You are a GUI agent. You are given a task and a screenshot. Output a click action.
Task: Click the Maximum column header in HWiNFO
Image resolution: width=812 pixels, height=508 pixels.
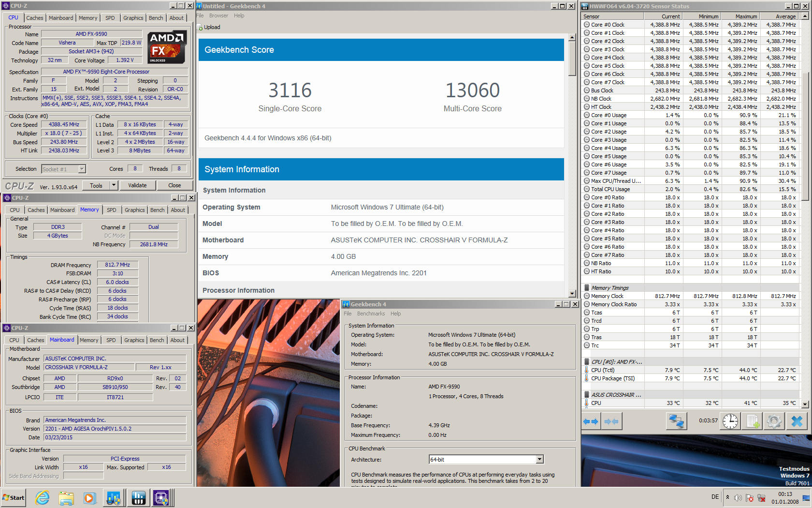pyautogui.click(x=740, y=16)
